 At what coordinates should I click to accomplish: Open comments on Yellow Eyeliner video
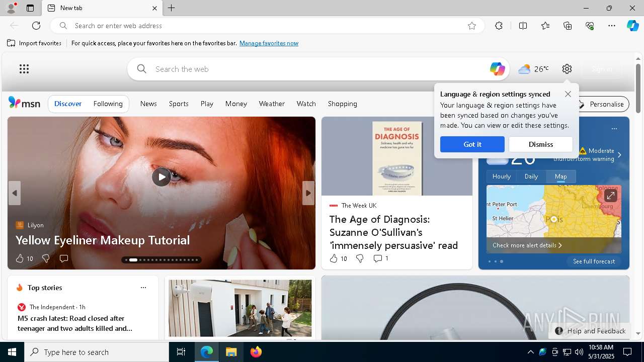tap(64, 258)
